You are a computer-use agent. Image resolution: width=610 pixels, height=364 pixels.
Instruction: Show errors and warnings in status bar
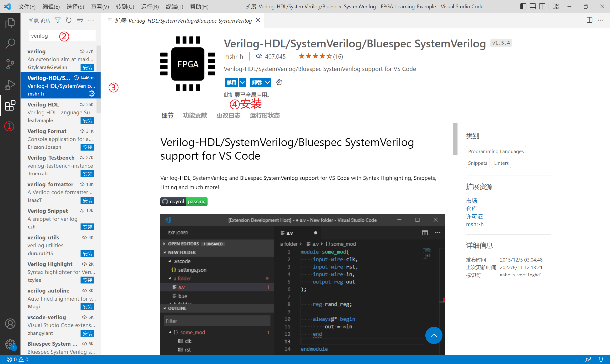tap(17, 359)
